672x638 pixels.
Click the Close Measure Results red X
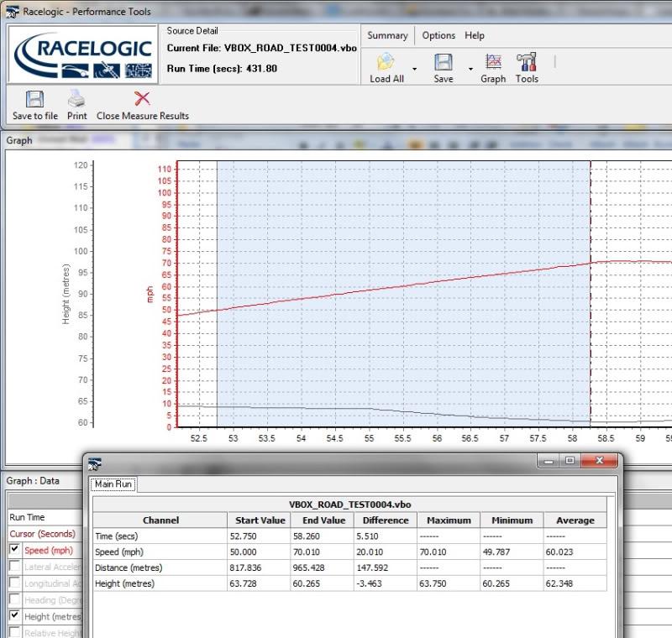[142, 99]
